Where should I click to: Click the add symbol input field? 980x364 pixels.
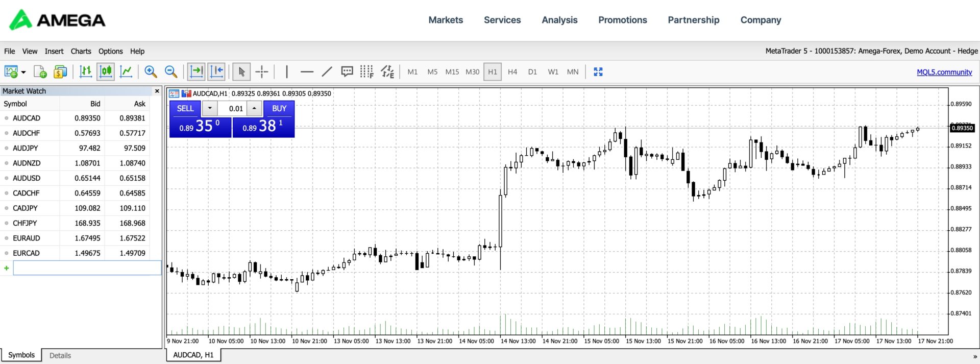point(87,268)
